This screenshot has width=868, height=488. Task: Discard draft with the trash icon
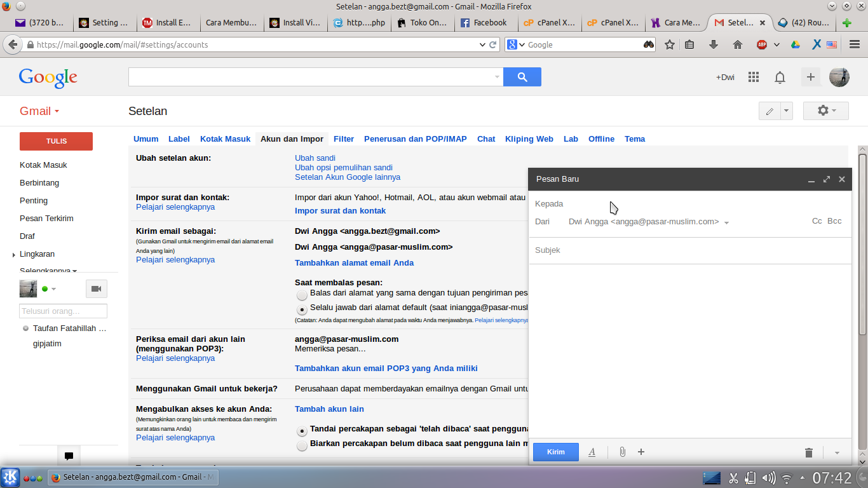(x=809, y=452)
